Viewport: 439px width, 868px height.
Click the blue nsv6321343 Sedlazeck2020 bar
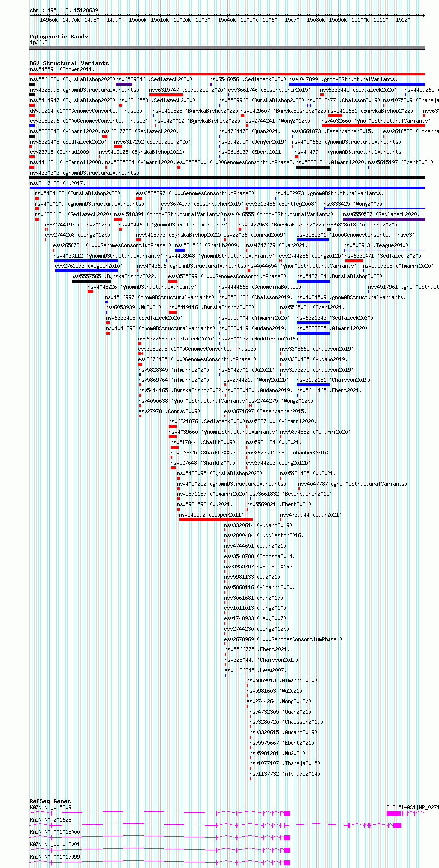click(314, 323)
